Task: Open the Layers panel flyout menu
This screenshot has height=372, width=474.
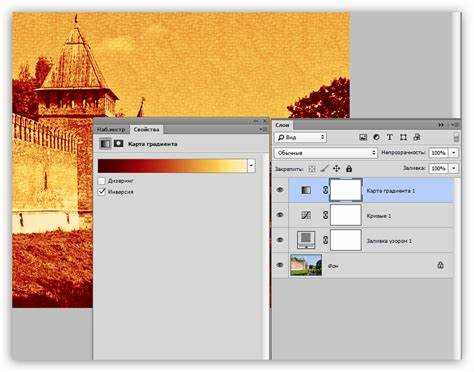Action: pos(456,125)
